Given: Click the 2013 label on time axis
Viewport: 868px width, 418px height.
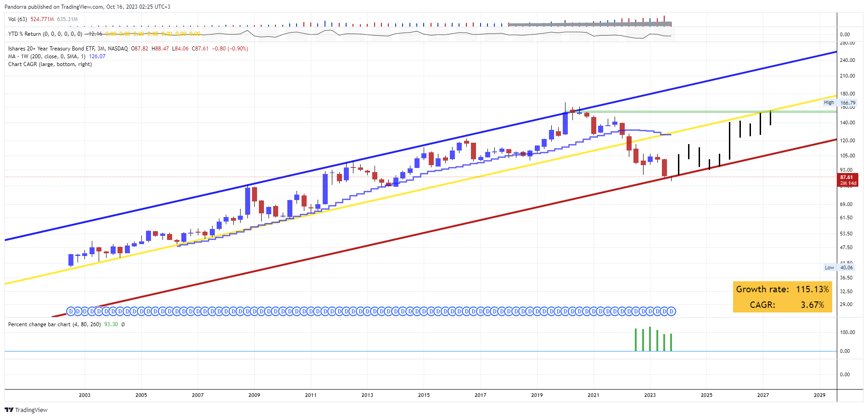Looking at the screenshot, I should click(x=367, y=395).
